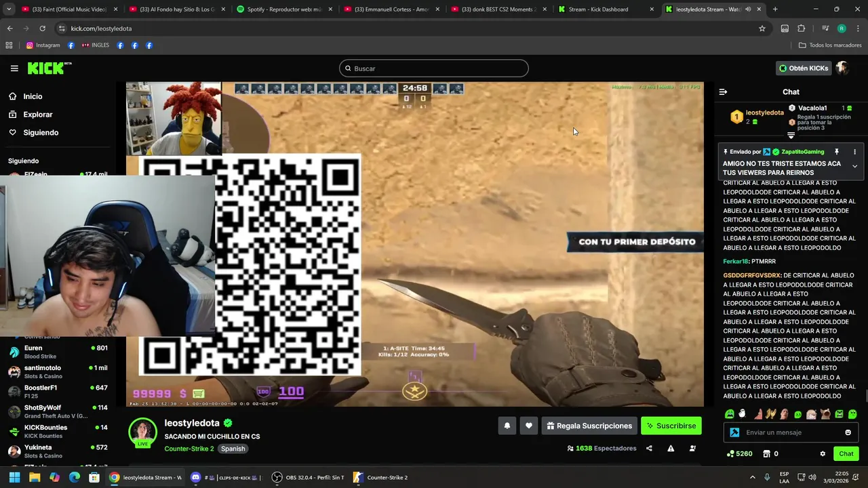Image resolution: width=868 pixels, height=488 pixels.
Task: Click the chat identity hammer badge icon
Action: click(734, 432)
